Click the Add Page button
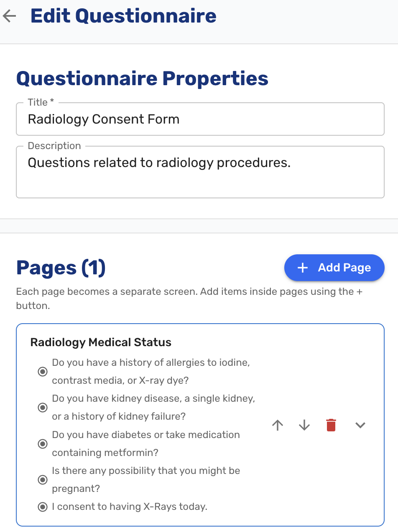 click(334, 268)
